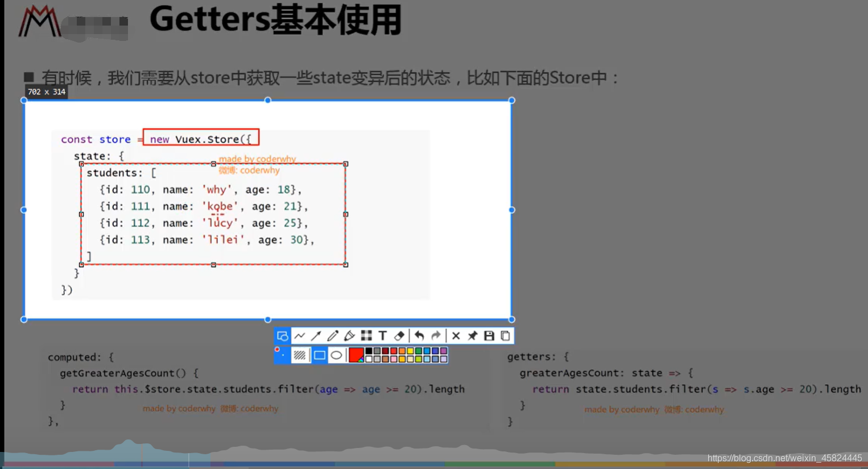This screenshot has height=469, width=868.
Task: Cancel the screenshot with X icon
Action: point(456,336)
